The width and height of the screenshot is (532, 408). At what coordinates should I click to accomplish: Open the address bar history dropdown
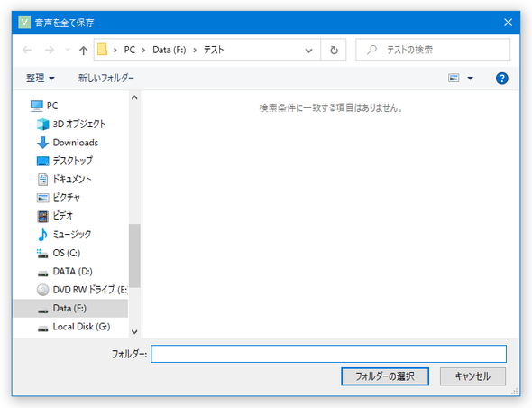(308, 51)
